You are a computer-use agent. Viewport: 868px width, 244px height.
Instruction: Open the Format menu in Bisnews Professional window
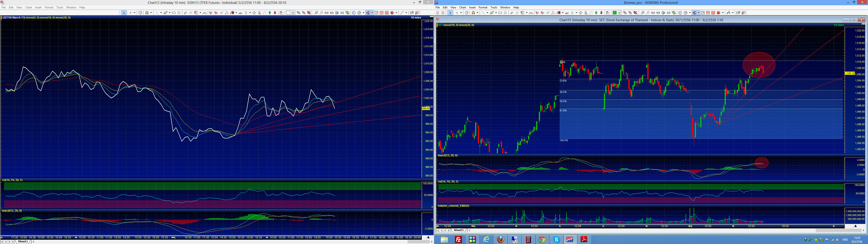[483, 7]
